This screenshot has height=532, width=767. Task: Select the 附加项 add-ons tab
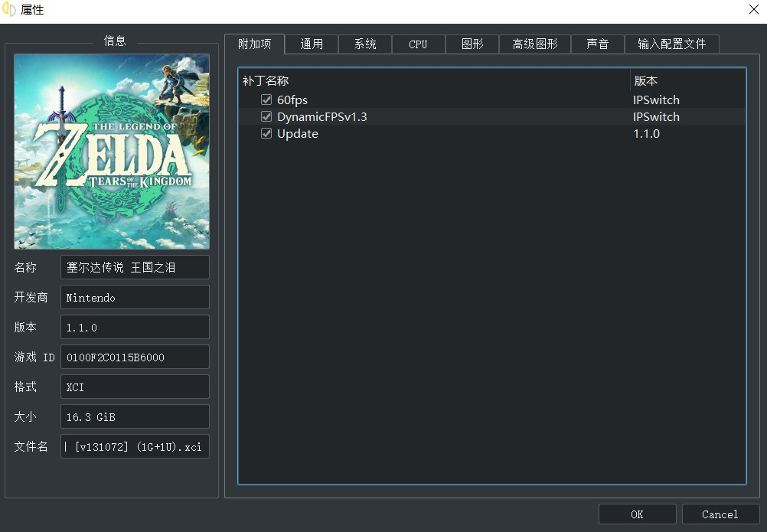(255, 44)
